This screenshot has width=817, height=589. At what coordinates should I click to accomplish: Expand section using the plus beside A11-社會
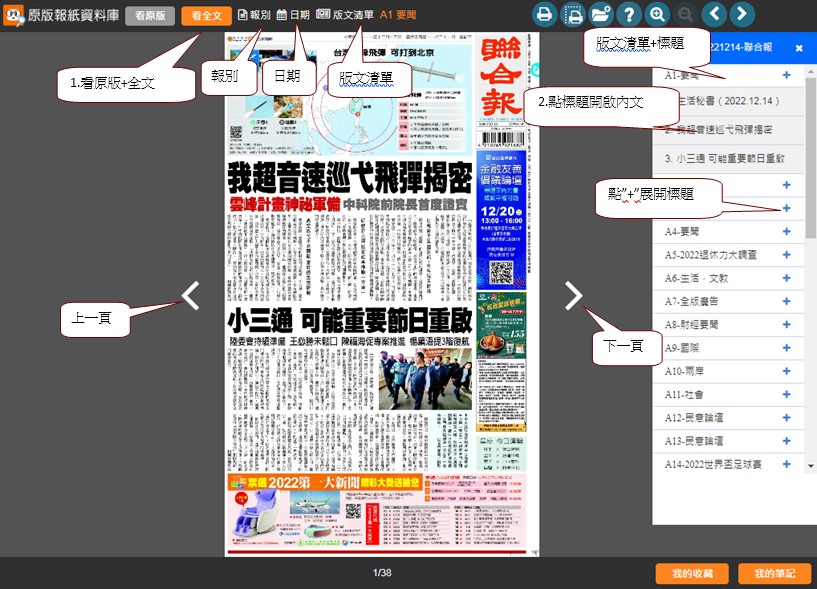[x=786, y=395]
